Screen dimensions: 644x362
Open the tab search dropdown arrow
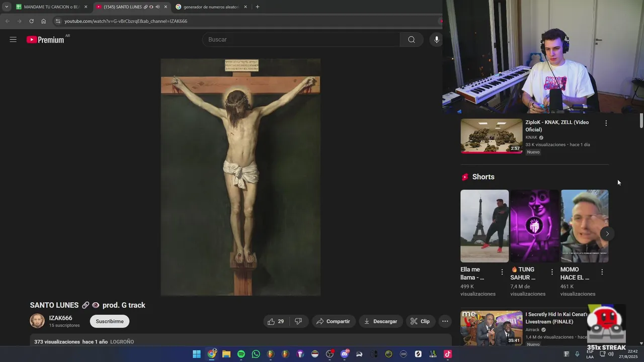(x=7, y=7)
